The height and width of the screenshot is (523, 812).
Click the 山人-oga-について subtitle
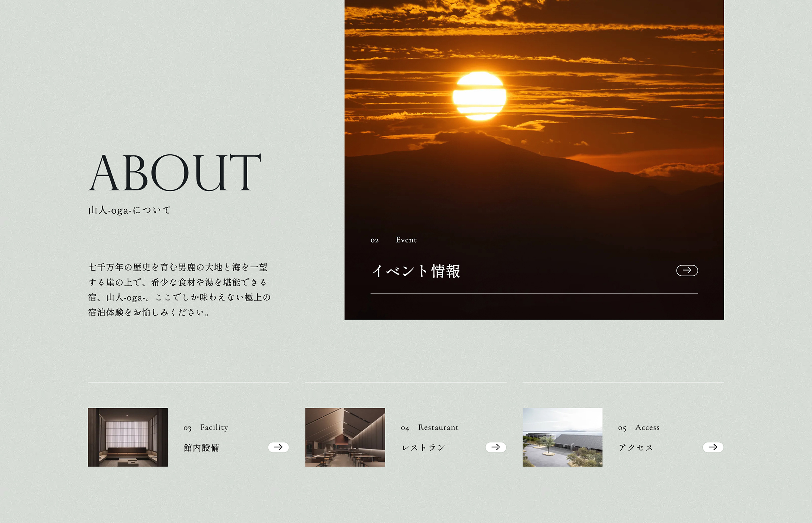click(x=130, y=210)
